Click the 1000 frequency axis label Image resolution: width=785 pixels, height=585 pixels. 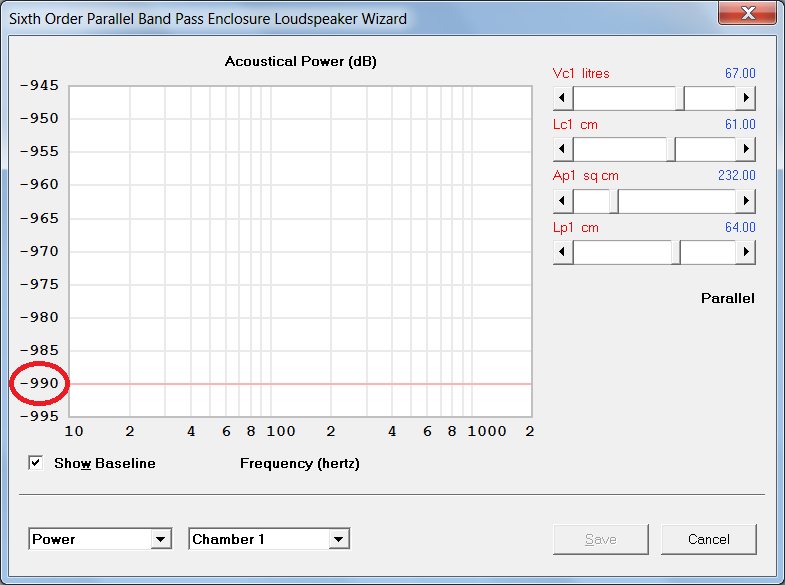coord(487,431)
